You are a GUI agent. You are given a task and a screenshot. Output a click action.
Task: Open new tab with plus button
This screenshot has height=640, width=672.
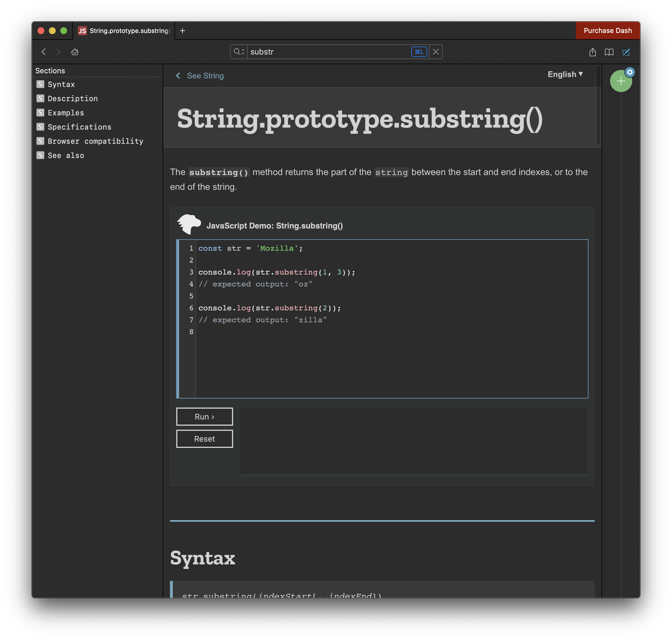(182, 31)
